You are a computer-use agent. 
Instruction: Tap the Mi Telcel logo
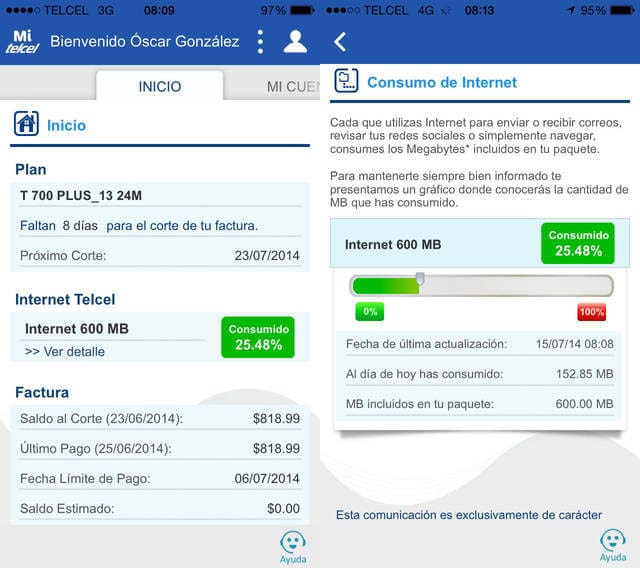[x=22, y=42]
